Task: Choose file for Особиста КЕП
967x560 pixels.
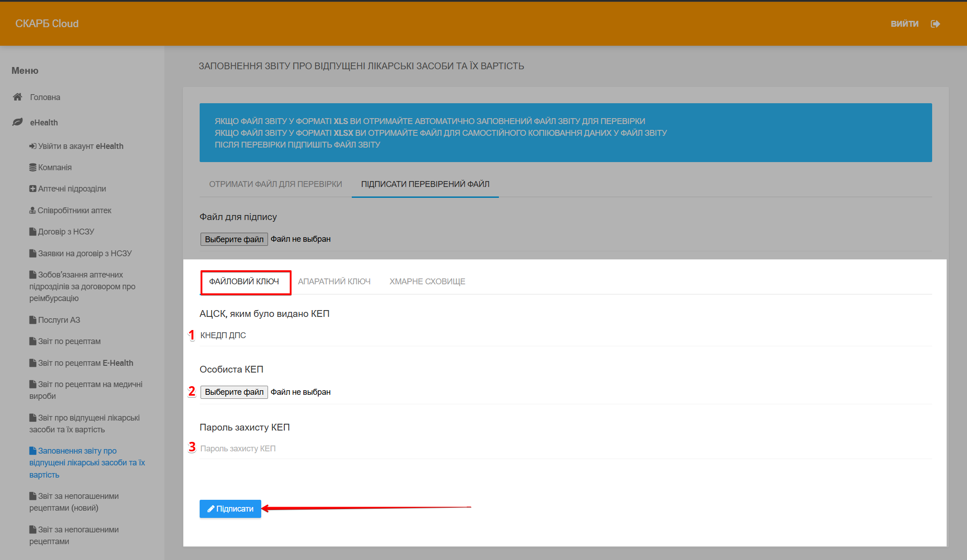Action: pos(234,392)
